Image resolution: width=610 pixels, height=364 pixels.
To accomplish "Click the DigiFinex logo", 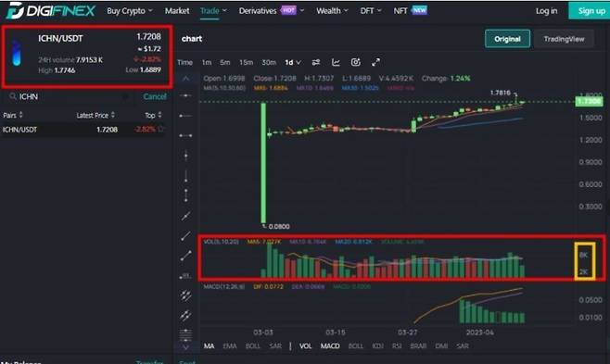I will 51,10.
